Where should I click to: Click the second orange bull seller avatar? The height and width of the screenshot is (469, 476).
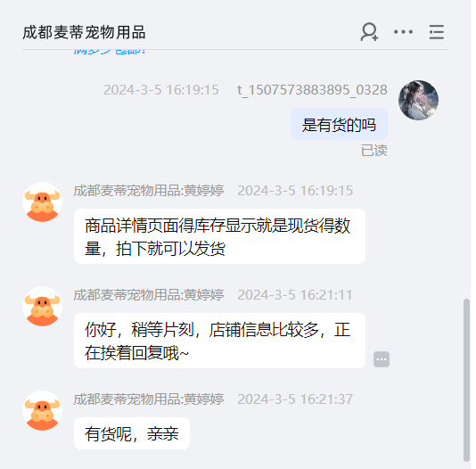click(x=42, y=307)
